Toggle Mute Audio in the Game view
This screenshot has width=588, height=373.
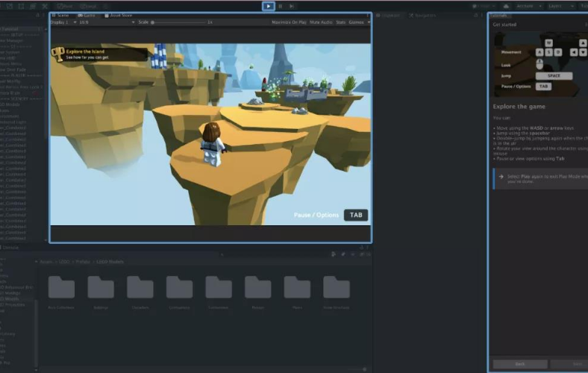pyautogui.click(x=321, y=22)
